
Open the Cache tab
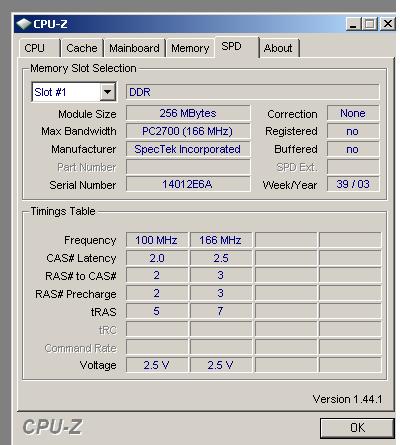pyautogui.click(x=82, y=48)
